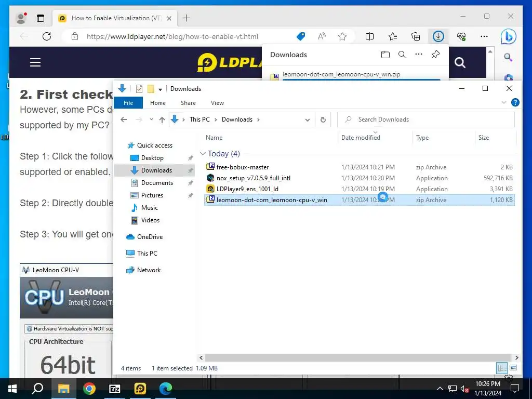Image resolution: width=532 pixels, height=399 pixels.
Task: Select leomoon-dot-com_leomoon-cpu-v_win file in Explorer
Action: pos(360,200)
